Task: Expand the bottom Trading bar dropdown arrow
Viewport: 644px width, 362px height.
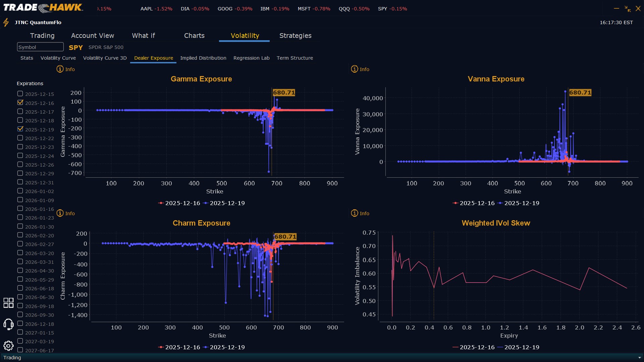Action: (640, 358)
